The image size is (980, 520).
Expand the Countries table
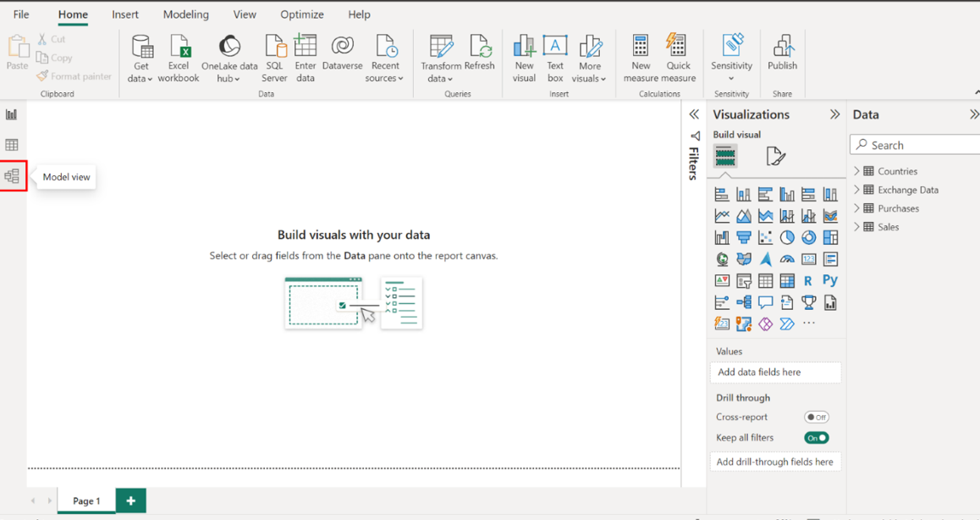(x=856, y=171)
